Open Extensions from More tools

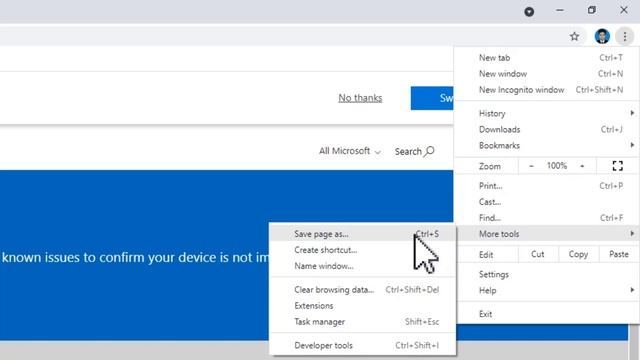pos(362,305)
